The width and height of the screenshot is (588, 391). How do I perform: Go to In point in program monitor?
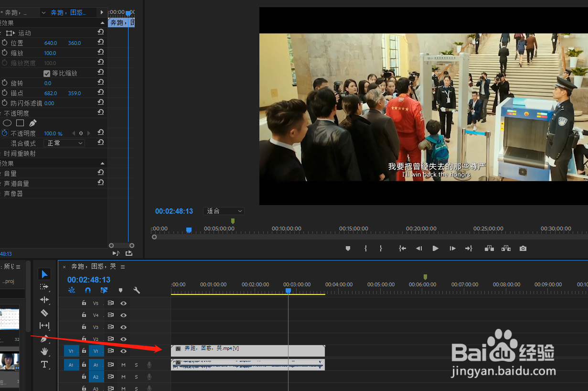click(x=403, y=249)
